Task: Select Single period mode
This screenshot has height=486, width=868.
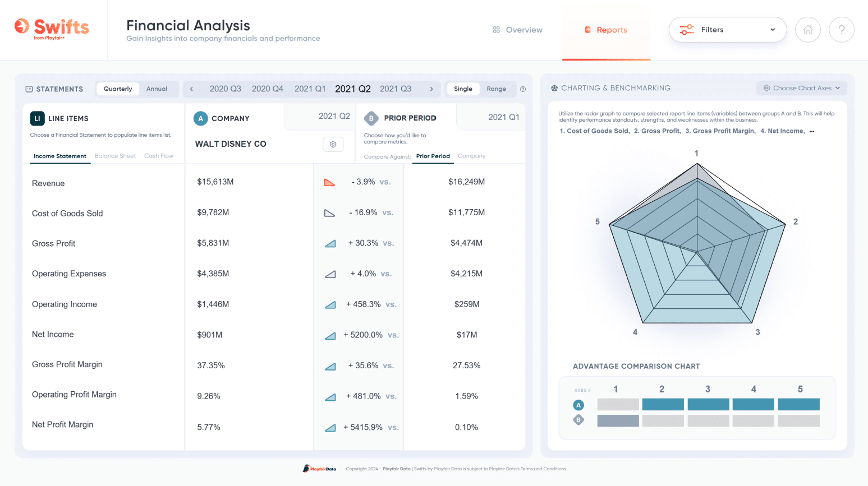Action: point(463,89)
